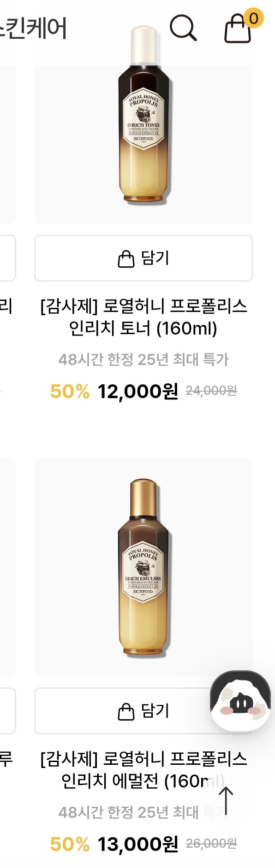Add Enrich Toner to cart with 담기
Image resolution: width=275 pixels, height=868 pixels.
click(x=143, y=258)
